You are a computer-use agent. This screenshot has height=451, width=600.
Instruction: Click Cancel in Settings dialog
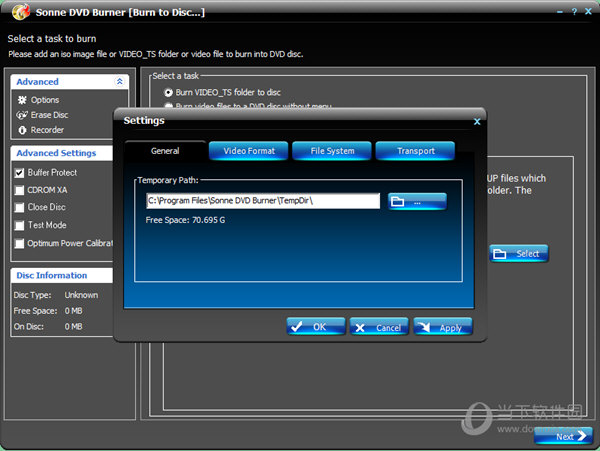click(x=379, y=327)
